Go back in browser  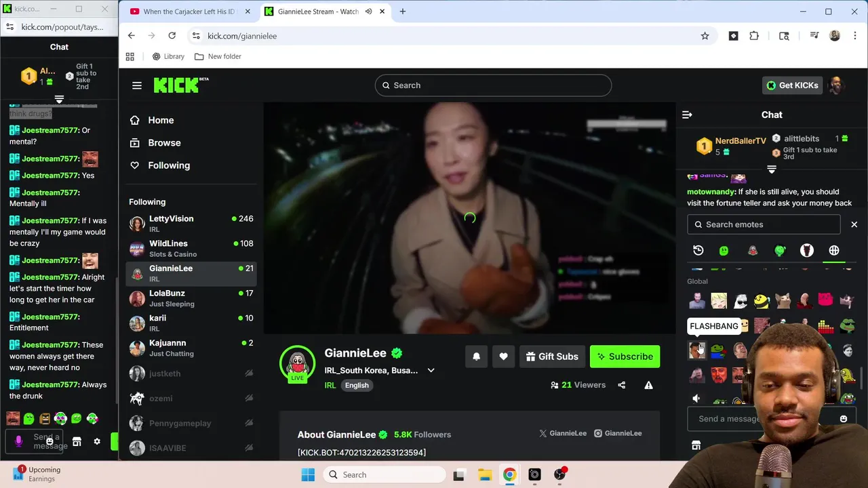132,36
